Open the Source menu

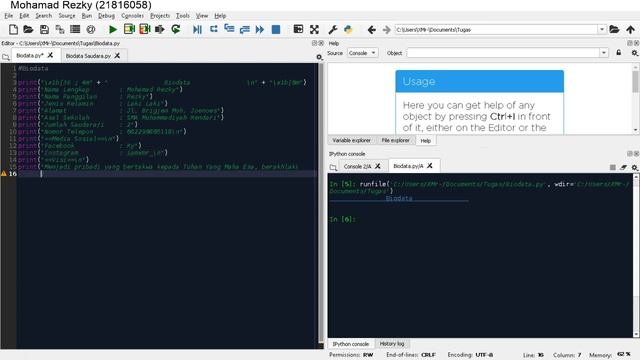67,16
